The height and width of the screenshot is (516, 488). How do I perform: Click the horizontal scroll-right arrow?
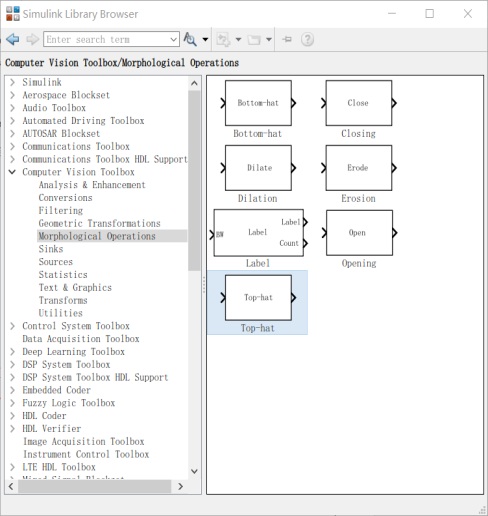pos(180,487)
